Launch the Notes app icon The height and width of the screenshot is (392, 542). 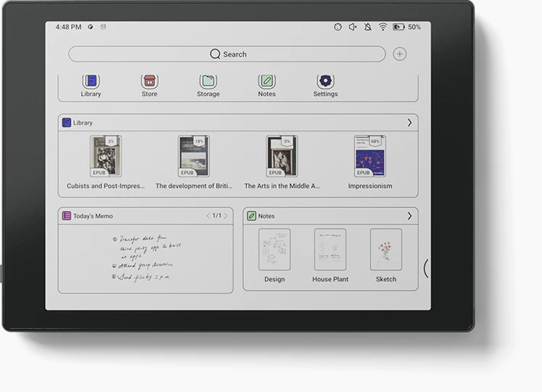pos(266,81)
